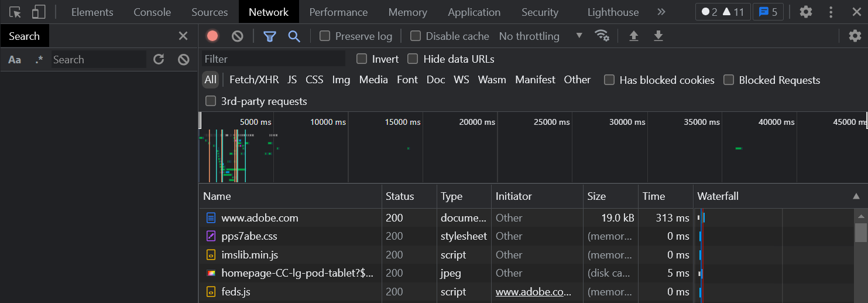Click the www.adobe.com initiator link
Screen dimensions: 868x303
[533, 292]
